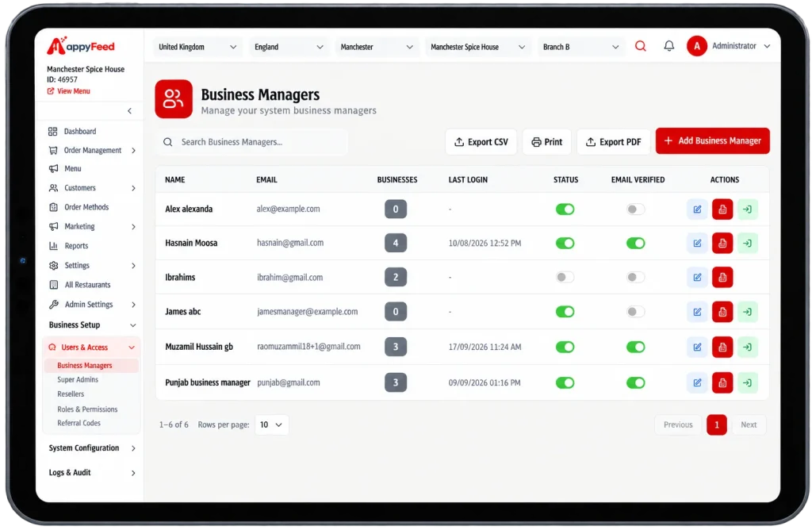Image resolution: width=812 pixels, height=530 pixels.
Task: Toggle Status for Alex alexanda
Action: pyautogui.click(x=565, y=209)
